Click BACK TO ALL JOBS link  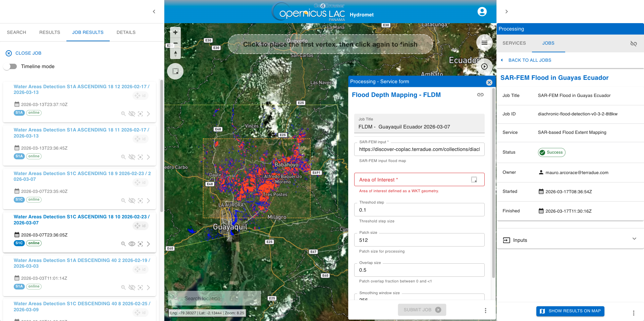pos(529,60)
